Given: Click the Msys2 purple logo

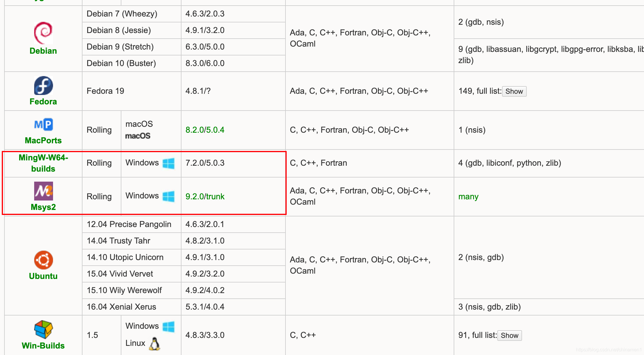Looking at the screenshot, I should tap(43, 191).
